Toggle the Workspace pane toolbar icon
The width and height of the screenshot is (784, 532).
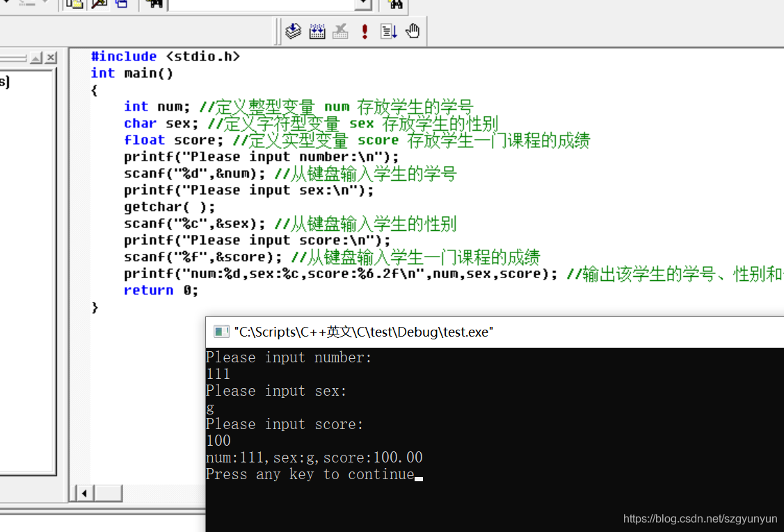click(x=74, y=4)
